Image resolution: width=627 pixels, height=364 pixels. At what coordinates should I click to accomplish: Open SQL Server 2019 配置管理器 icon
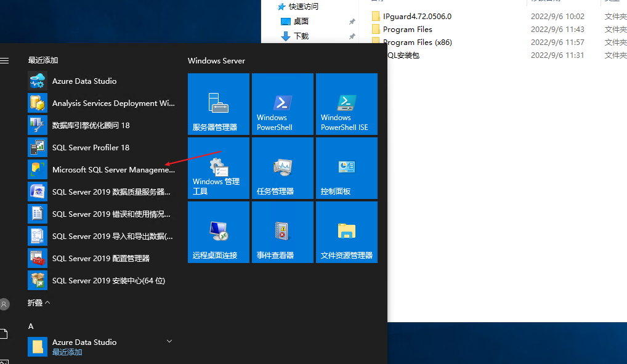pos(38,259)
